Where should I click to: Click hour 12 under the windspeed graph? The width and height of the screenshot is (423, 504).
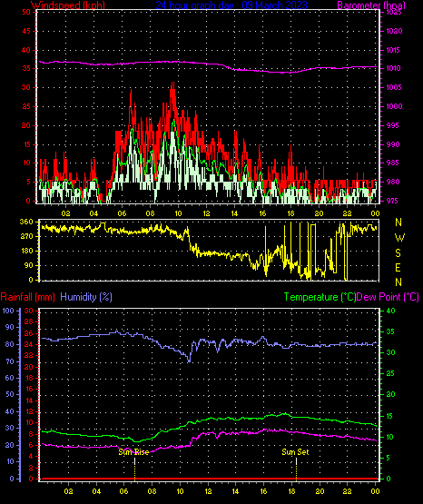coord(206,213)
